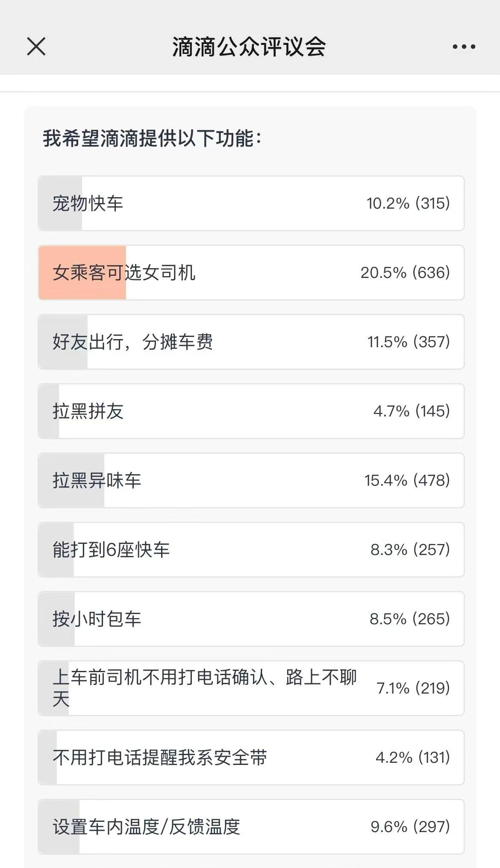Click the poll question 我希望滴滴提供以下功能
Viewport: 500px width, 868px height.
(152, 139)
